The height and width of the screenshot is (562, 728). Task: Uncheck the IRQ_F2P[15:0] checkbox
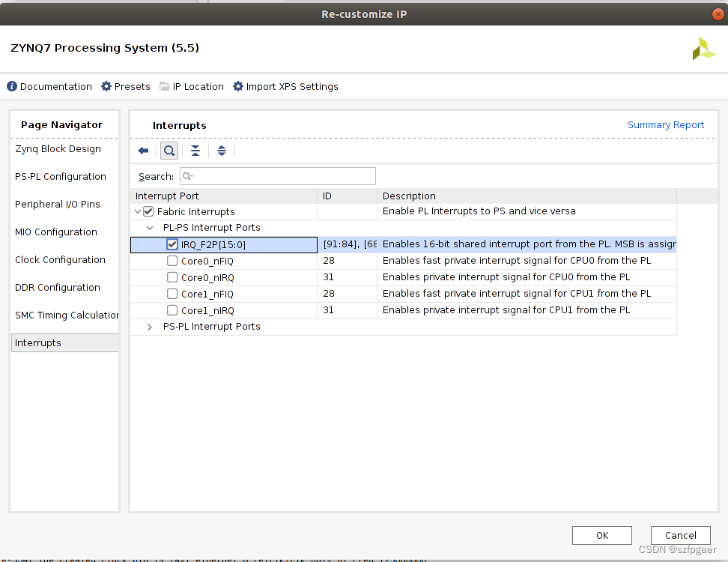click(x=172, y=244)
